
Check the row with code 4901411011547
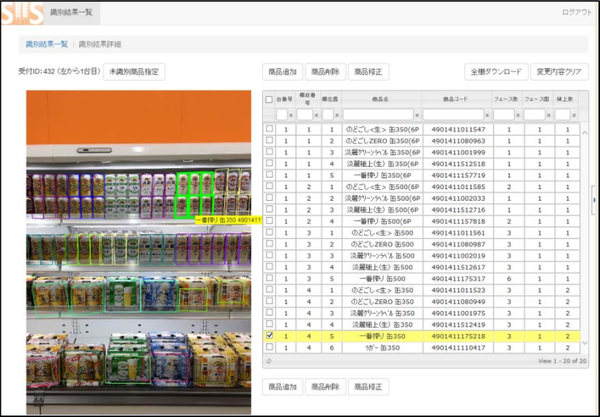(x=269, y=129)
